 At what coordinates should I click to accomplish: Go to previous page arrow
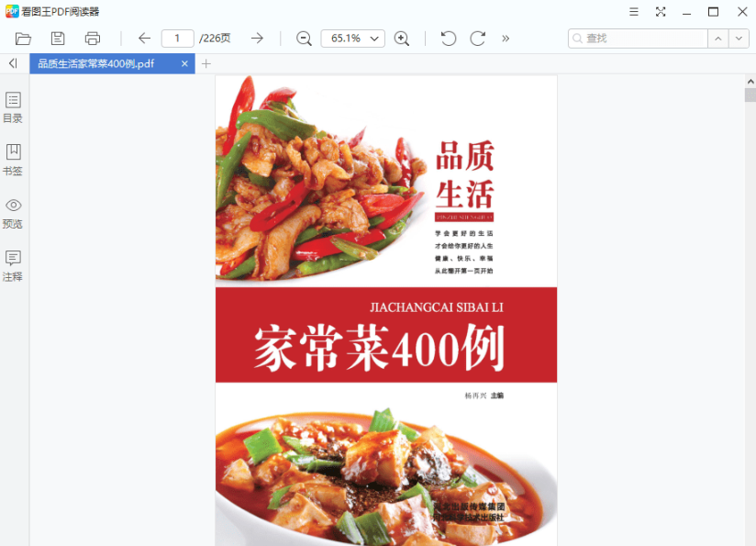point(145,39)
